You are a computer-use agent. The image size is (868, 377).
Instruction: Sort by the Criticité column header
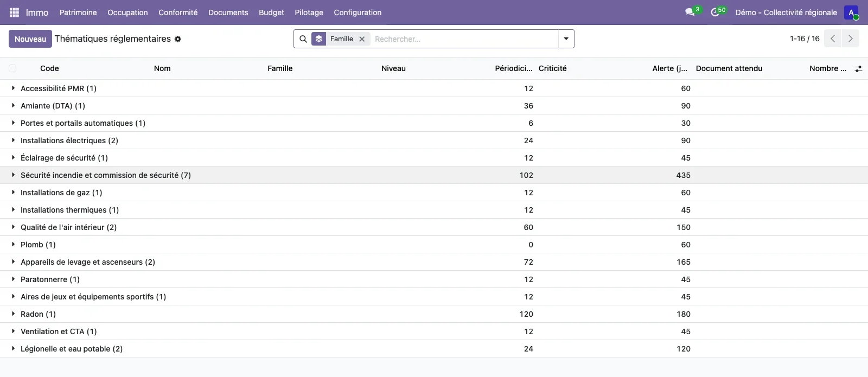553,68
